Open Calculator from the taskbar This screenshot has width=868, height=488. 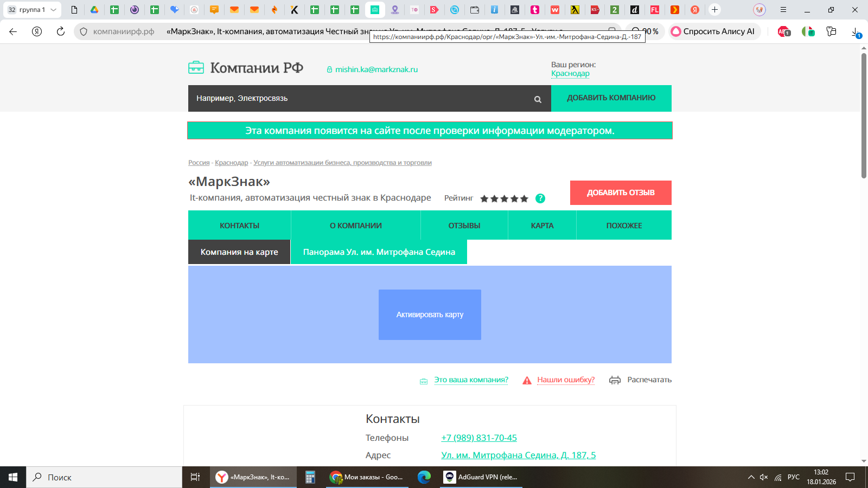(x=310, y=477)
